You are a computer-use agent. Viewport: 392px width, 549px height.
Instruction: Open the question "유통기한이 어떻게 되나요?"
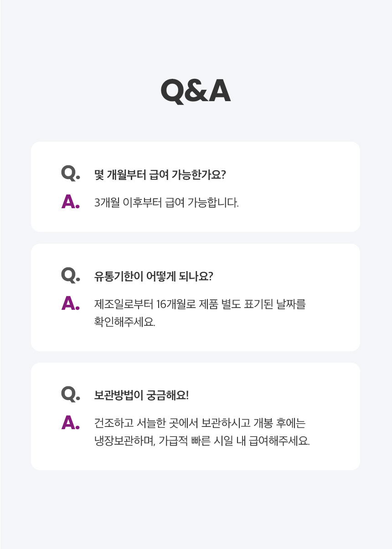(x=154, y=277)
